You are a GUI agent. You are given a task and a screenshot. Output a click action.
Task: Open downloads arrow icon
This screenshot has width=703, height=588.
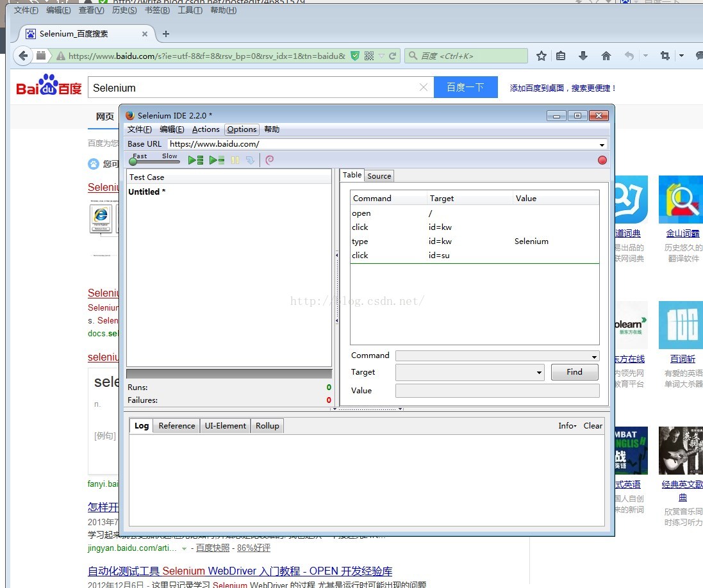[x=583, y=56]
